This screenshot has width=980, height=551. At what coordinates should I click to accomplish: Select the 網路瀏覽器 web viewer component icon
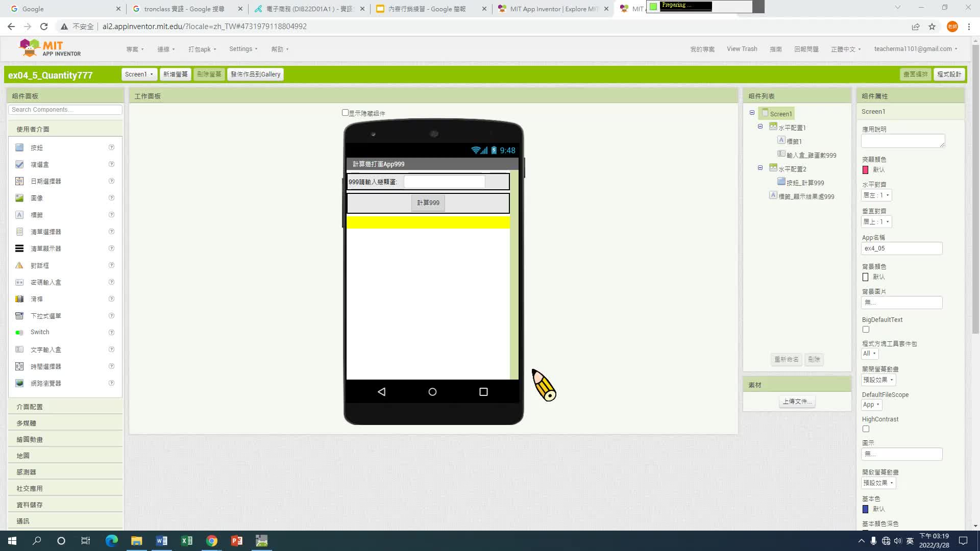pos(19,383)
